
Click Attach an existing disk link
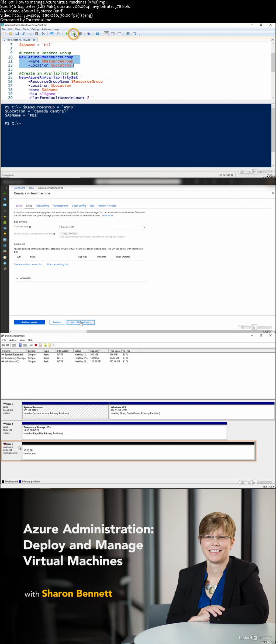[x=58, y=265]
